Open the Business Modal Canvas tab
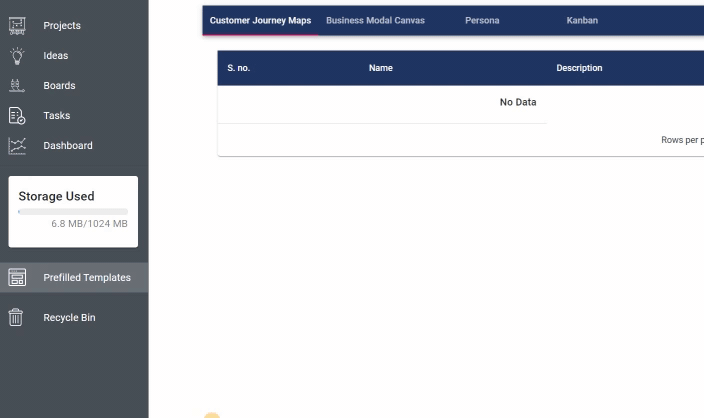 point(375,20)
